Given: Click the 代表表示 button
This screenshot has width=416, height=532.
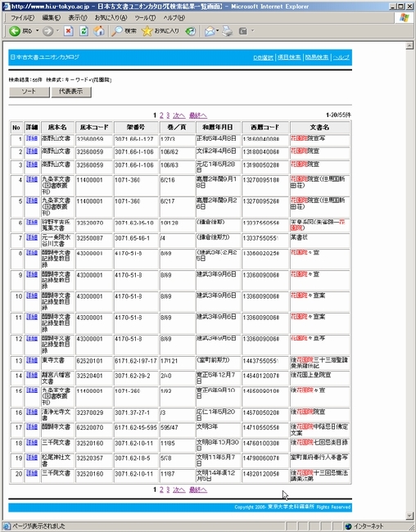Looking at the screenshot, I should [71, 92].
